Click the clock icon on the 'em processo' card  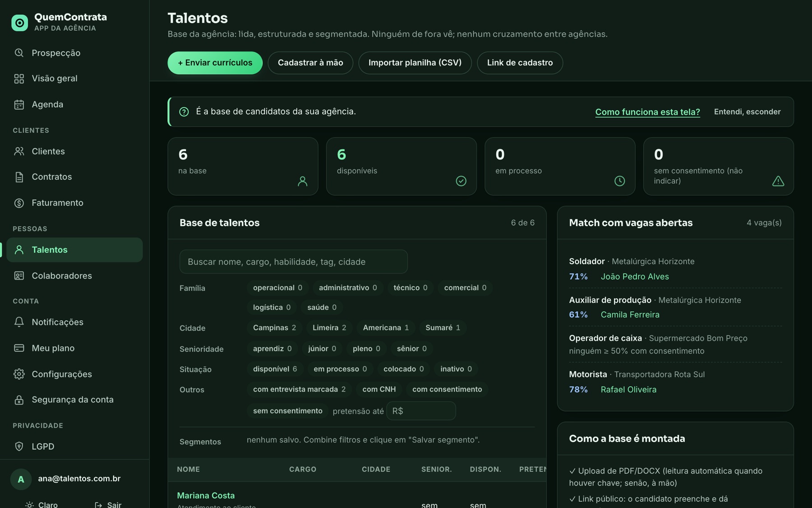click(620, 181)
